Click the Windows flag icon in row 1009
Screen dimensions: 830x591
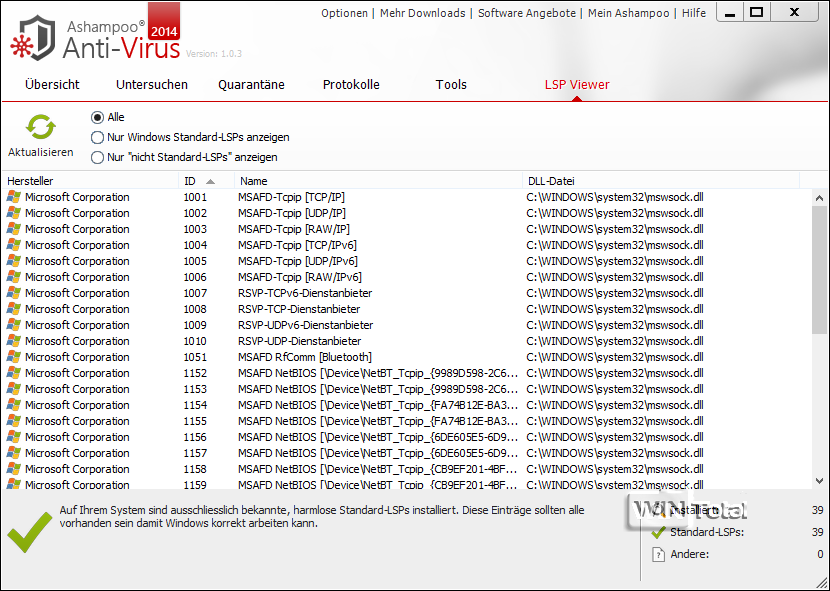[13, 325]
